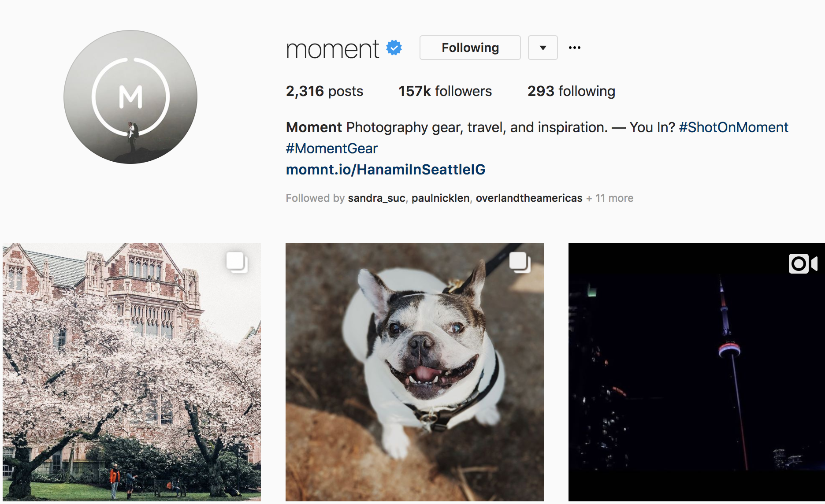Toggle the Following button to unfollow
The height and width of the screenshot is (504, 825).
click(x=470, y=48)
